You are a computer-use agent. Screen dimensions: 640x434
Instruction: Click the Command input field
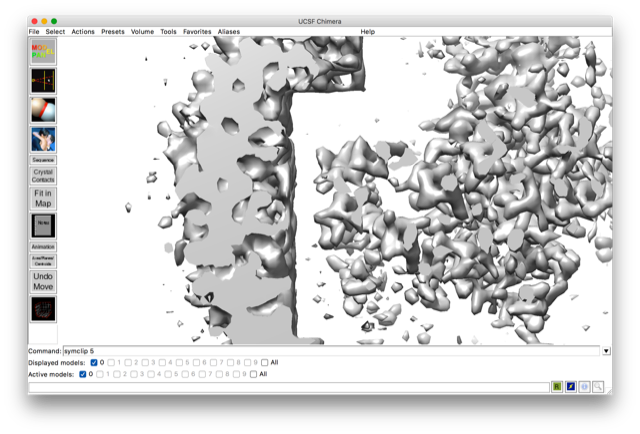click(330, 351)
